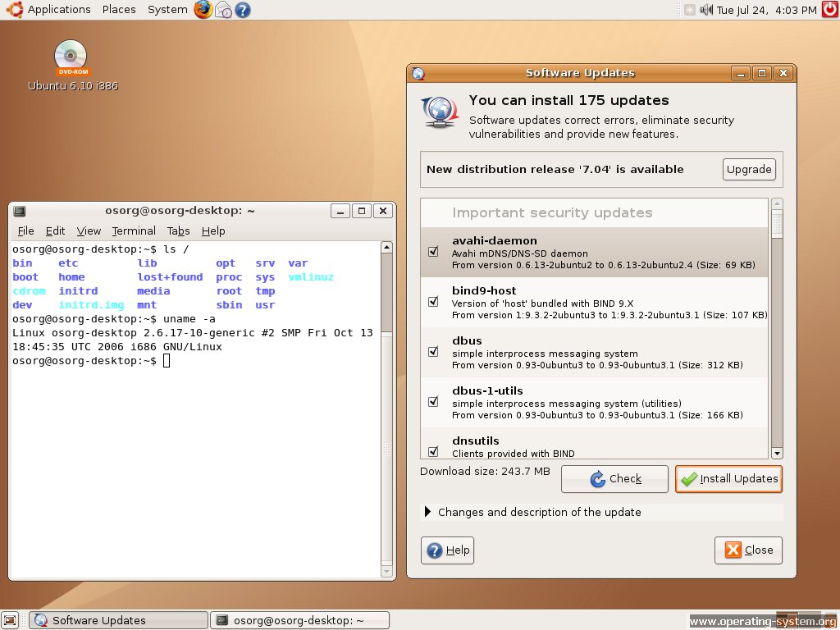The width and height of the screenshot is (840, 630).
Task: Toggle the dbus update checkbox
Action: pyautogui.click(x=433, y=351)
